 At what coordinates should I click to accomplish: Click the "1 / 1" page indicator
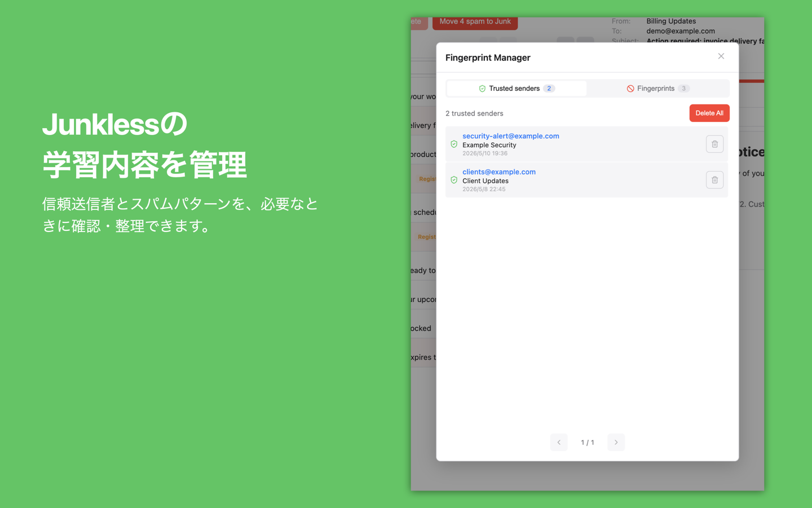tap(588, 443)
